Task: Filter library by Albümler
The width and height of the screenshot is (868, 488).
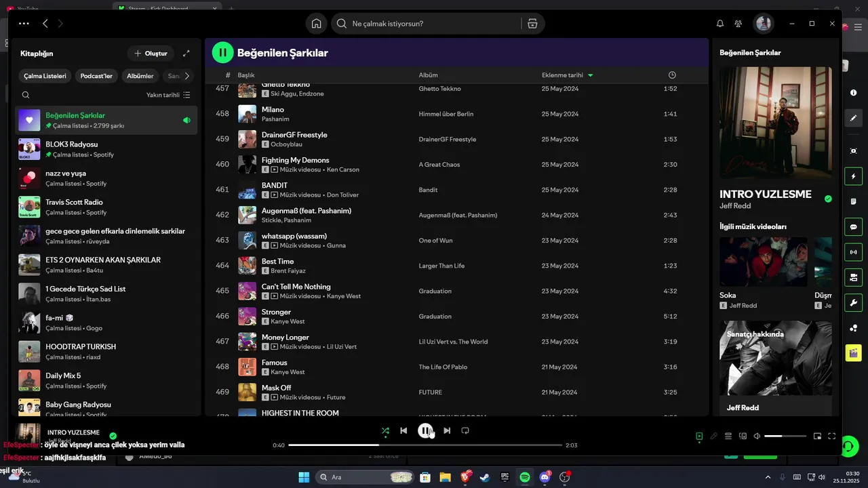Action: click(140, 76)
